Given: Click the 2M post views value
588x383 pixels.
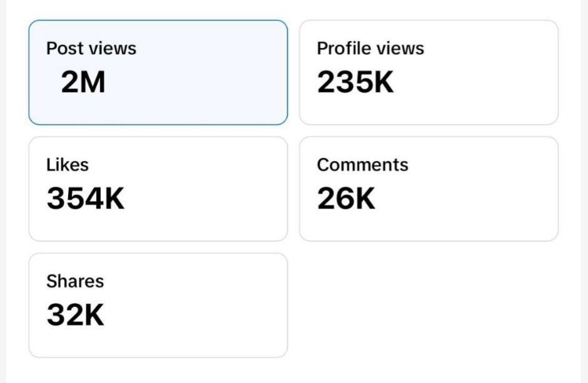Looking at the screenshot, I should click(x=83, y=82).
